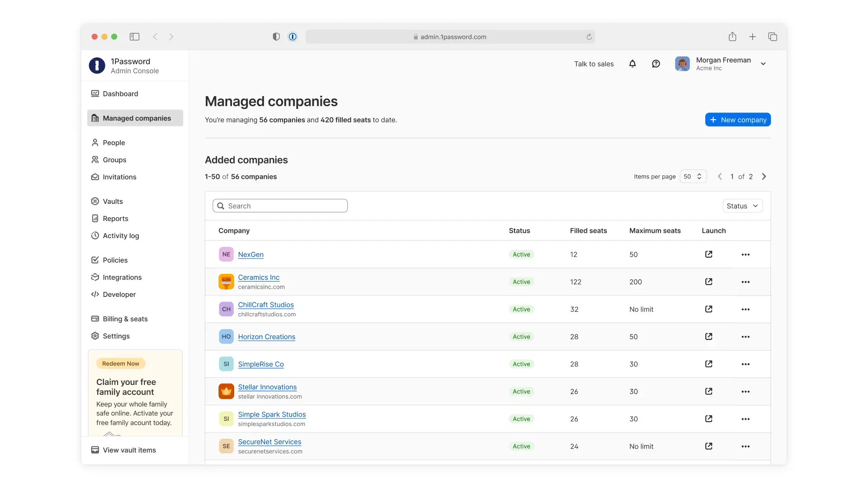This screenshot has height=488, width=868.
Task: Click the Safari back arrow
Action: [155, 37]
